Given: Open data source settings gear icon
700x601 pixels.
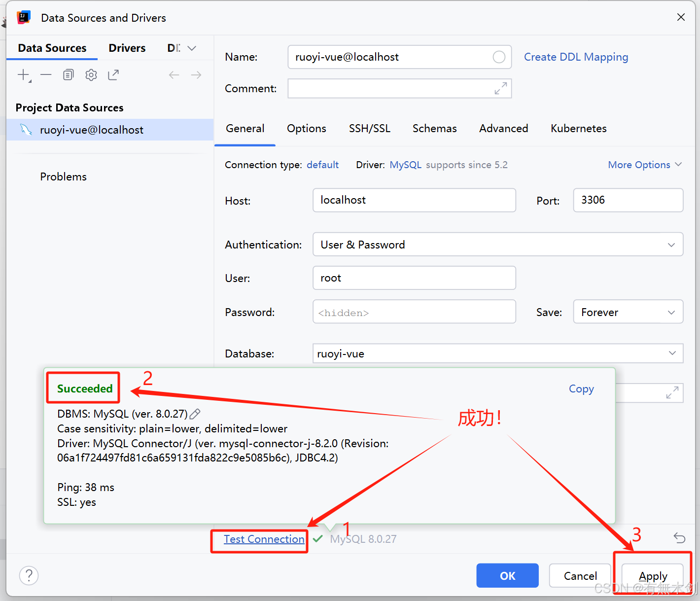Looking at the screenshot, I should pyautogui.click(x=91, y=75).
